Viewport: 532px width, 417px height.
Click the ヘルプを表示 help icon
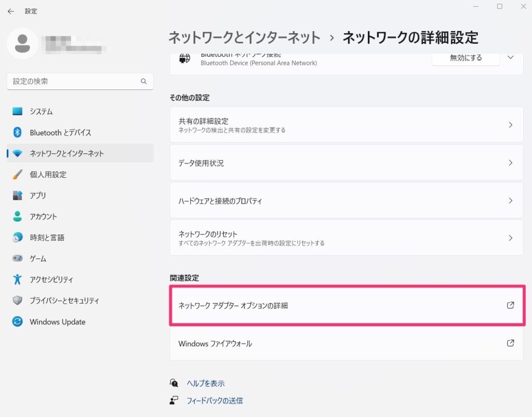174,383
